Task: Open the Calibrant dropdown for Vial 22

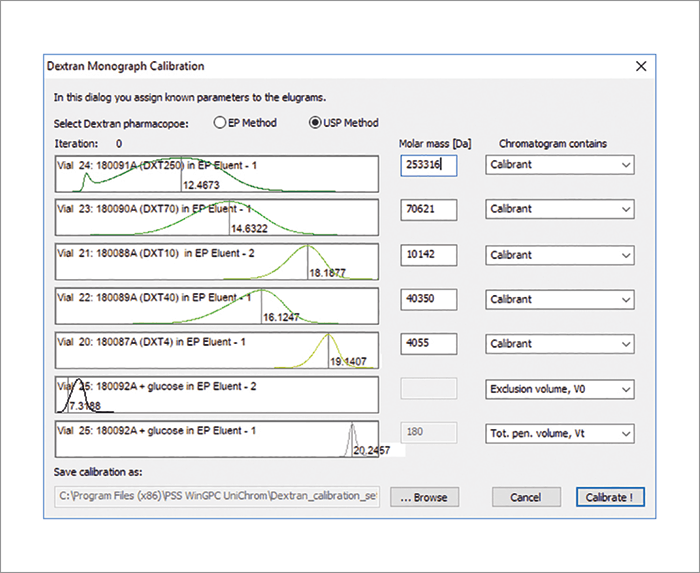Action: [x=560, y=299]
